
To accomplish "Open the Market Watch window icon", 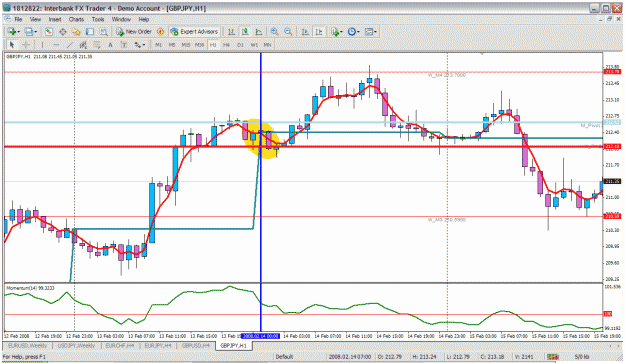I will pos(49,32).
